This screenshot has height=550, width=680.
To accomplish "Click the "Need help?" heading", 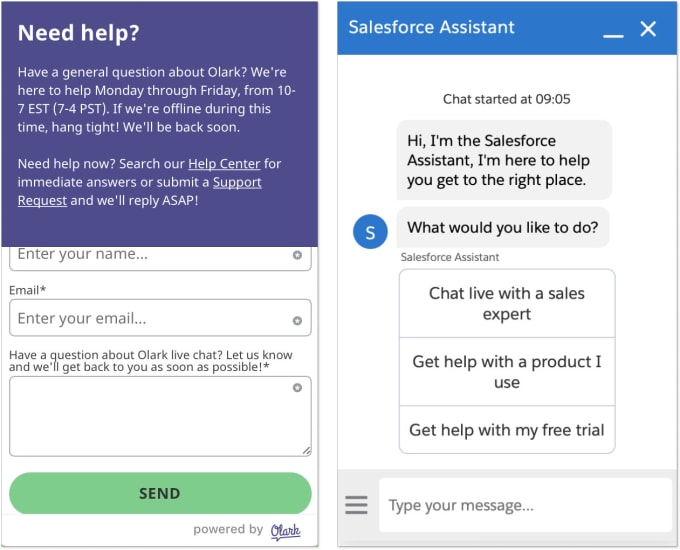I will 79,33.
